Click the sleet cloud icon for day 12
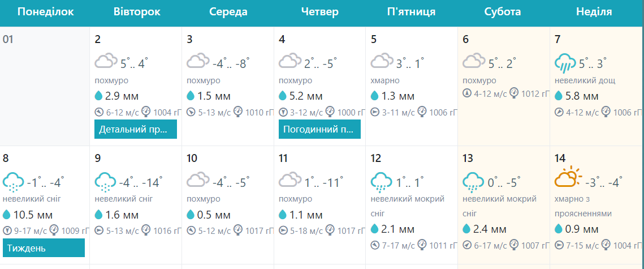 coord(382,181)
